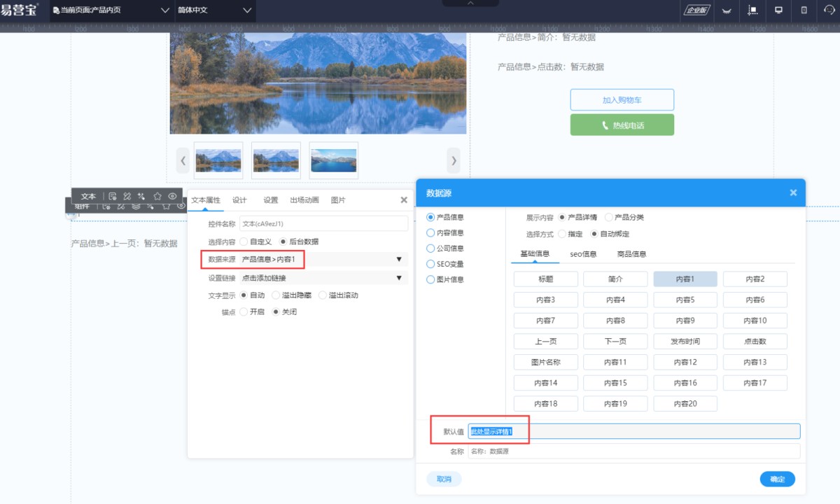Click the 默认值 input field
Image resolution: width=840 pixels, height=504 pixels.
click(x=633, y=431)
